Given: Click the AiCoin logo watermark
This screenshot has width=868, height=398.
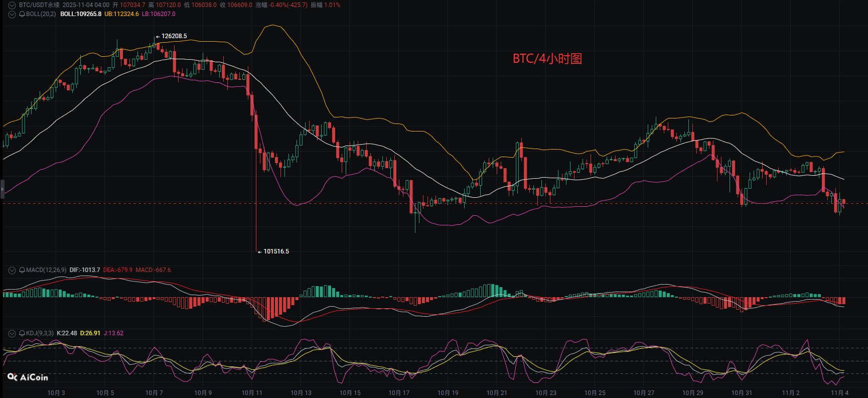Looking at the screenshot, I should [28, 377].
